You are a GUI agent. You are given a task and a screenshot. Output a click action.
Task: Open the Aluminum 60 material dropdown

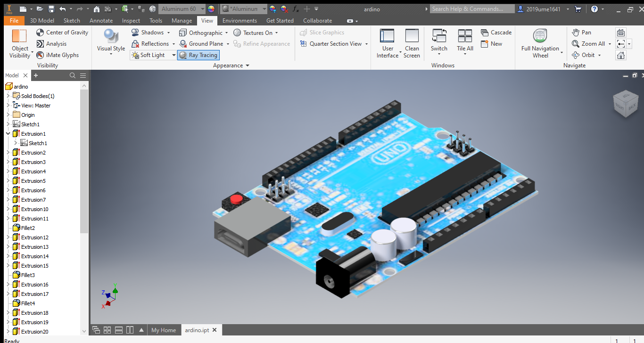202,9
